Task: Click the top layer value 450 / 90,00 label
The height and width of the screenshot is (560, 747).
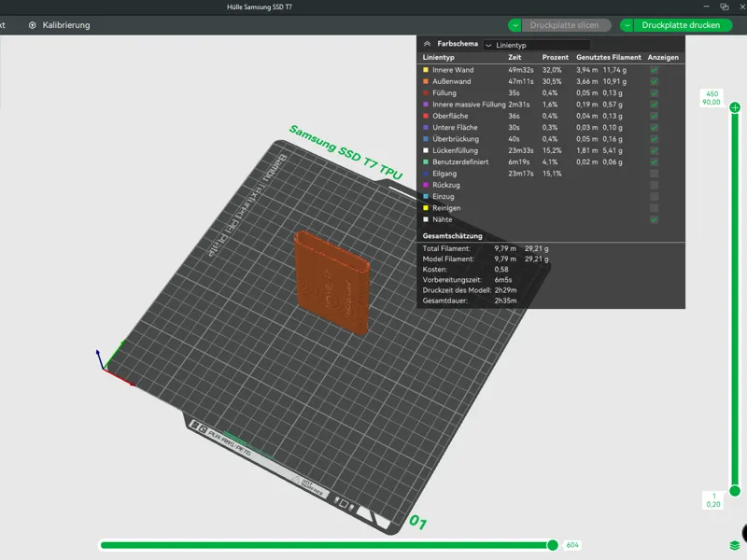Action: (x=712, y=98)
